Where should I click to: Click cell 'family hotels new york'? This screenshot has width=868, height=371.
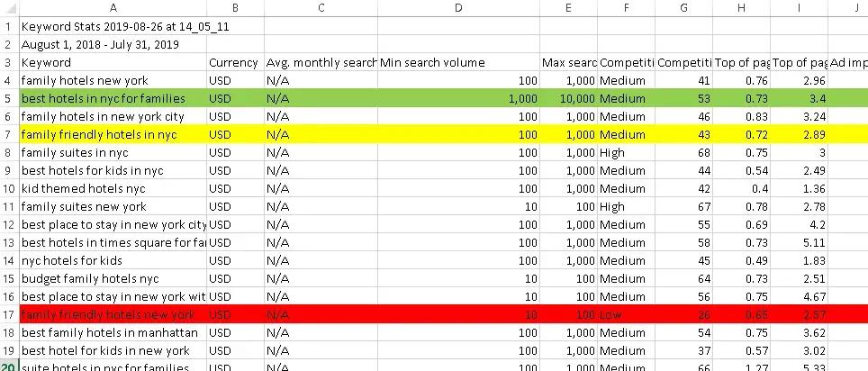coord(113,81)
